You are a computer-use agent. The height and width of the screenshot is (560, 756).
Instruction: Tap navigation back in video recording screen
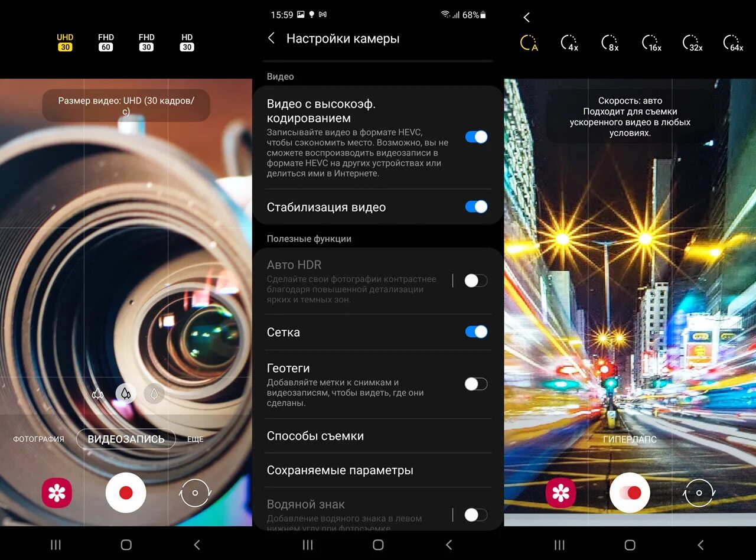pos(197,545)
